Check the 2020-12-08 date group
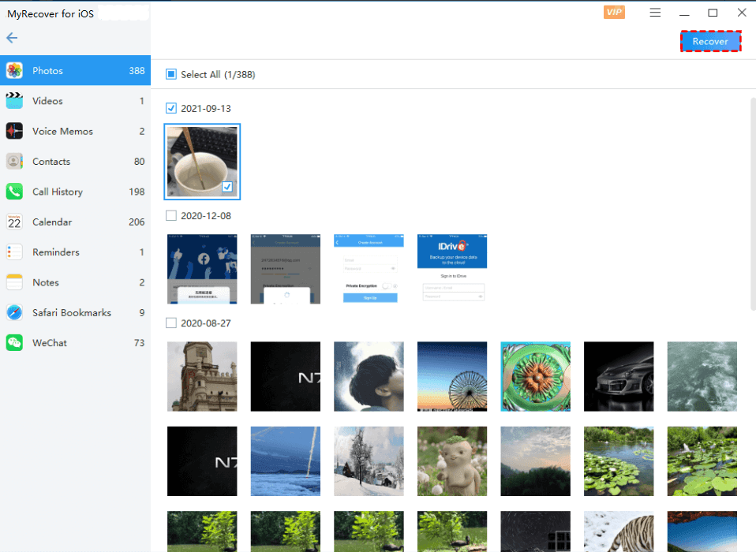The image size is (756, 552). 171,215
